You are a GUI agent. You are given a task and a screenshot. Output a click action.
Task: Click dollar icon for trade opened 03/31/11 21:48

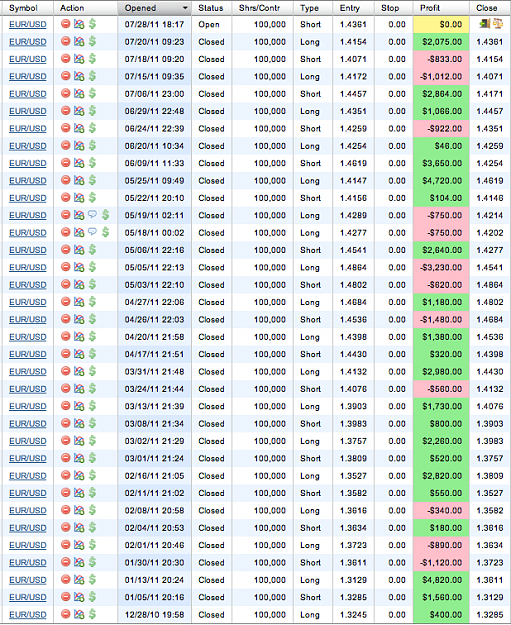tap(92, 371)
